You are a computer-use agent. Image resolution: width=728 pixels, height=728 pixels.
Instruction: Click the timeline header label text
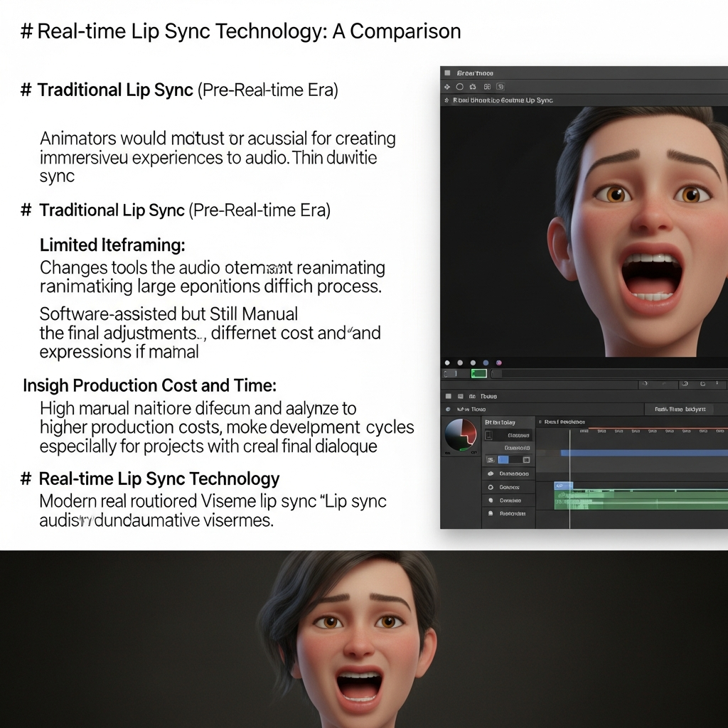tap(564, 422)
